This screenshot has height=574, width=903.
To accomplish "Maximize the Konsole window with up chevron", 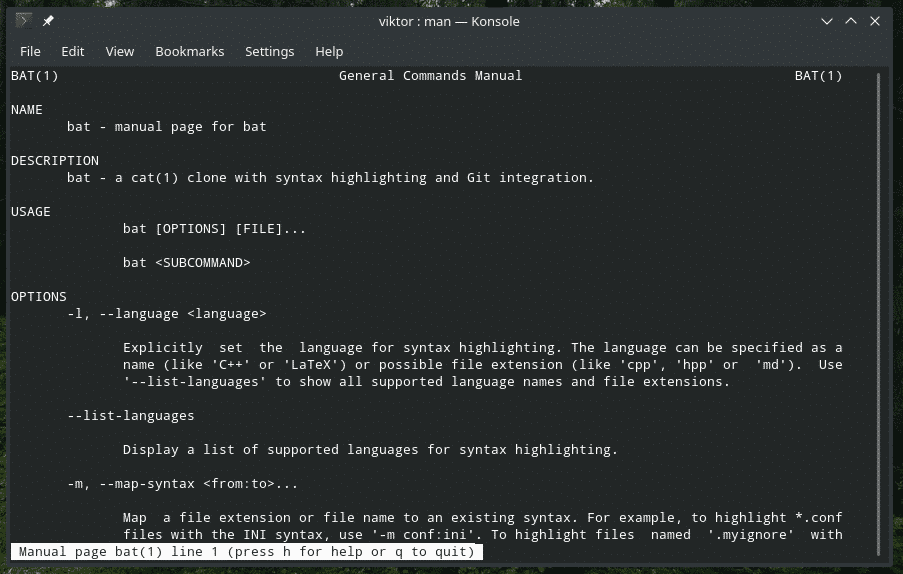I will click(x=851, y=21).
